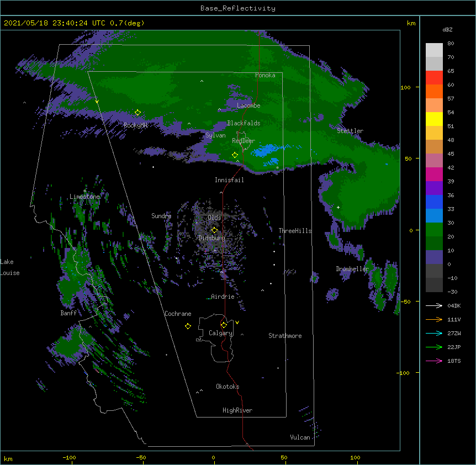Click the RedDeer city label
Image resolution: width=476 pixels, height=465 pixels.
point(244,141)
